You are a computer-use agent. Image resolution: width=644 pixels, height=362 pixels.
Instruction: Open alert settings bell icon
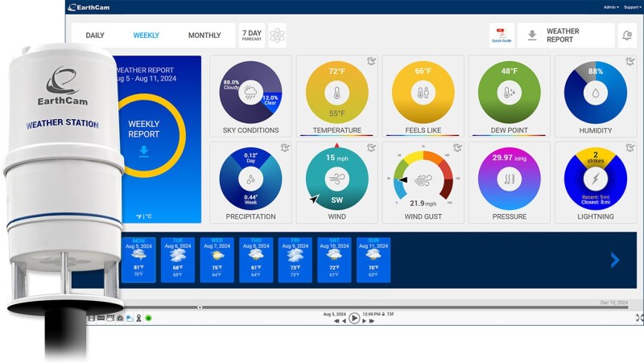[x=627, y=35]
